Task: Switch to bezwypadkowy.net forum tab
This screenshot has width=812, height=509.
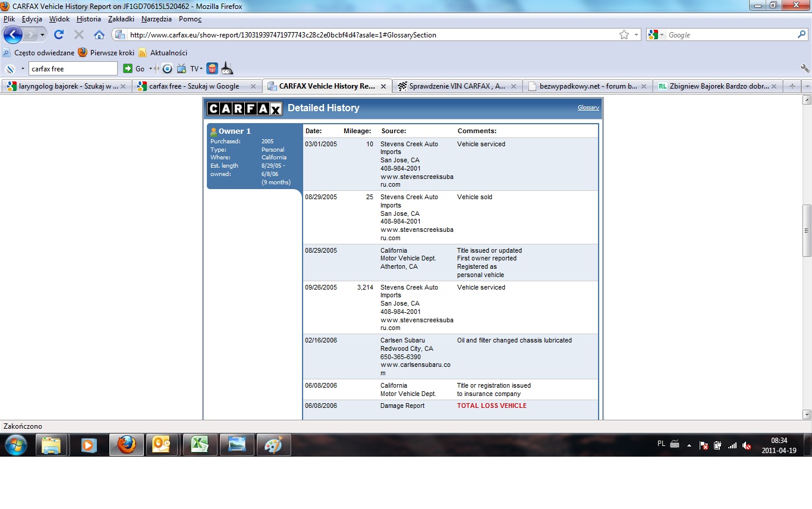Action: [x=587, y=86]
